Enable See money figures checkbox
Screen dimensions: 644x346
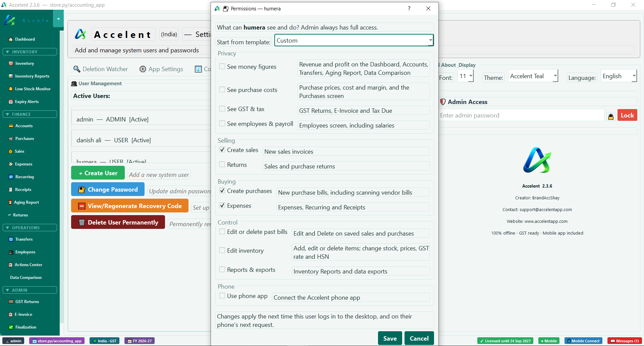[x=222, y=66]
